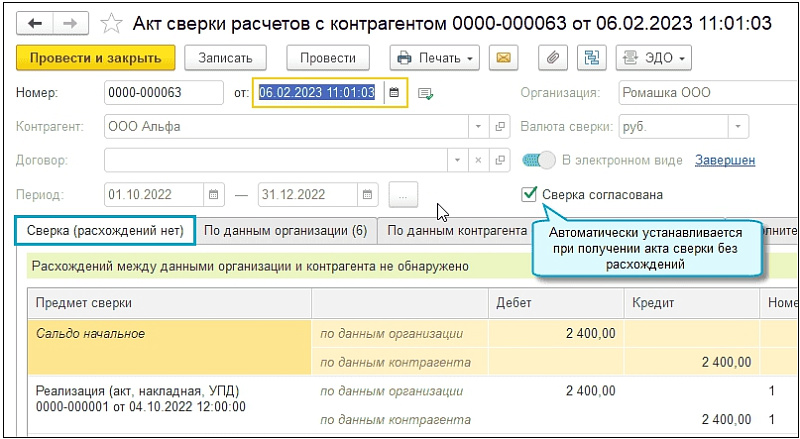800x439 pixels.
Task: Clear the Договор field with X
Action: pos(479,160)
